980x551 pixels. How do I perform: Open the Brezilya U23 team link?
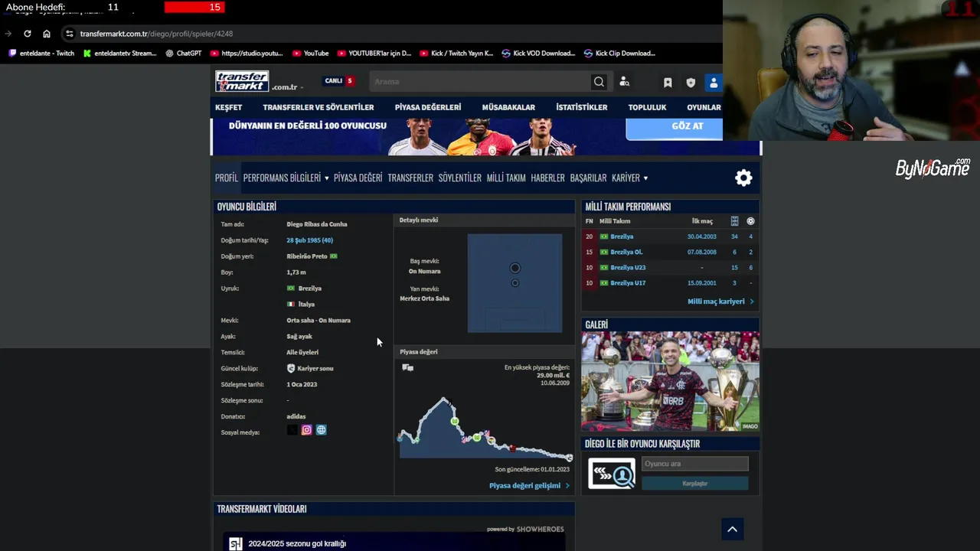[x=628, y=268]
